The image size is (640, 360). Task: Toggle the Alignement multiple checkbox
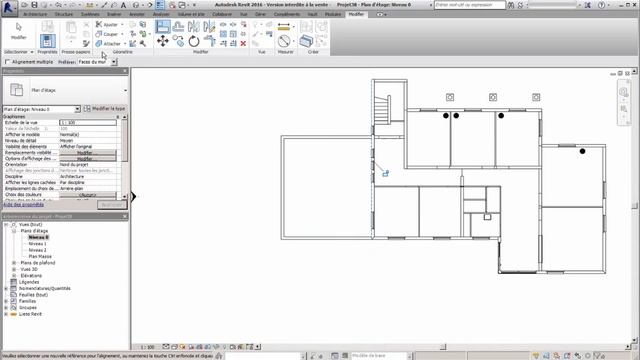click(x=7, y=62)
